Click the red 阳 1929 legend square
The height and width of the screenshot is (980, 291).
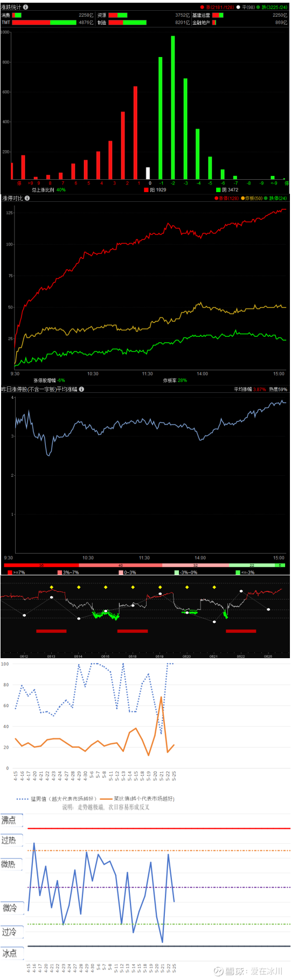click(146, 189)
